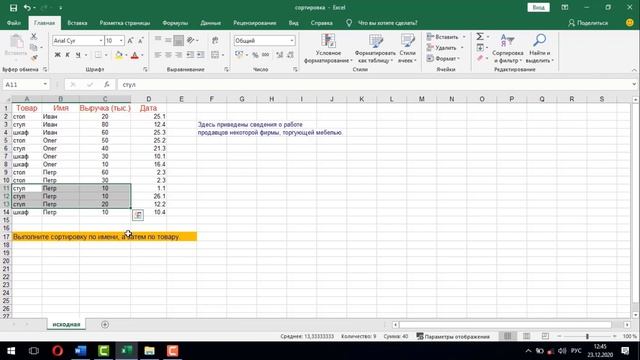This screenshot has width=640, height=360.
Task: Open the Файл tab
Action: pos(14,23)
